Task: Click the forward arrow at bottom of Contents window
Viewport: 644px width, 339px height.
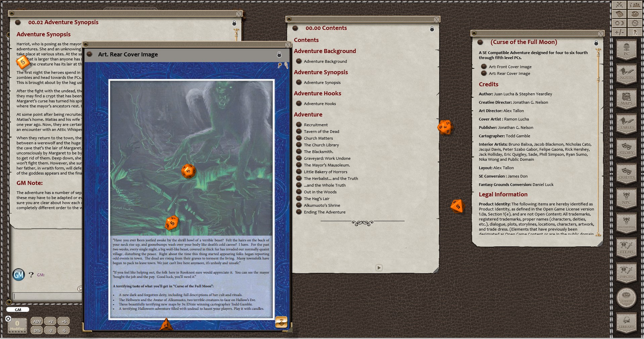Action: [379, 268]
